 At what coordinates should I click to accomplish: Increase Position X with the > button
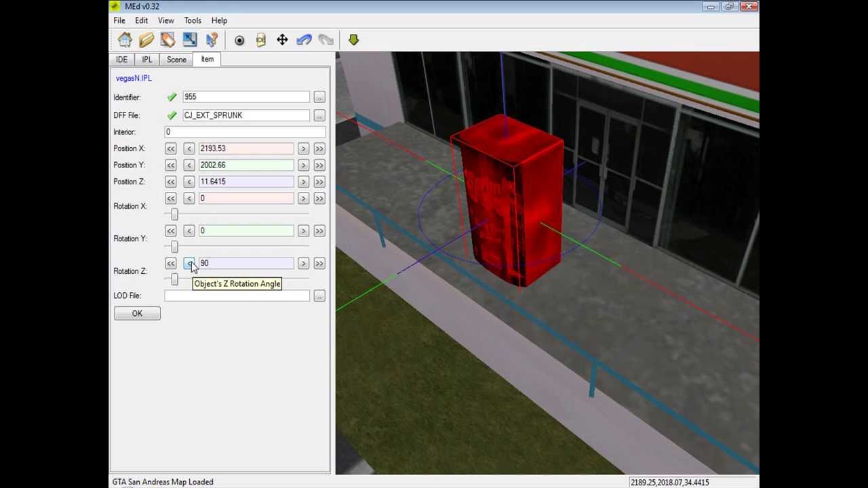click(302, 148)
